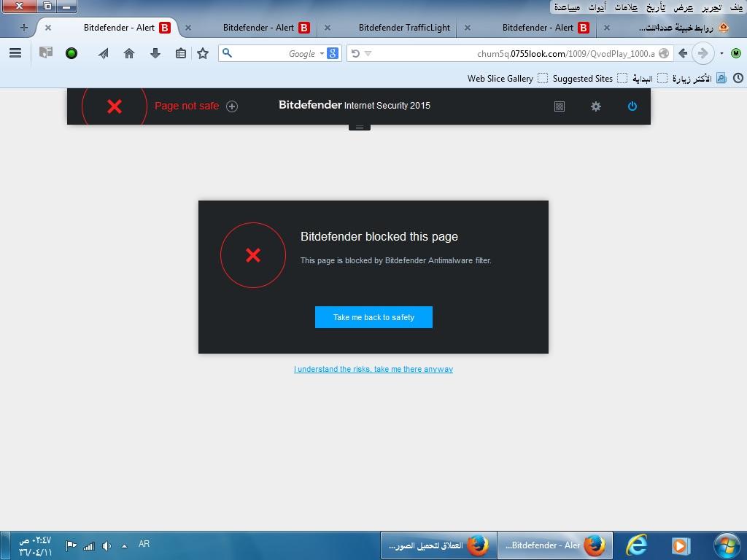This screenshot has width=747, height=560.
Task: Click the Page not safe status text
Action: [x=187, y=106]
